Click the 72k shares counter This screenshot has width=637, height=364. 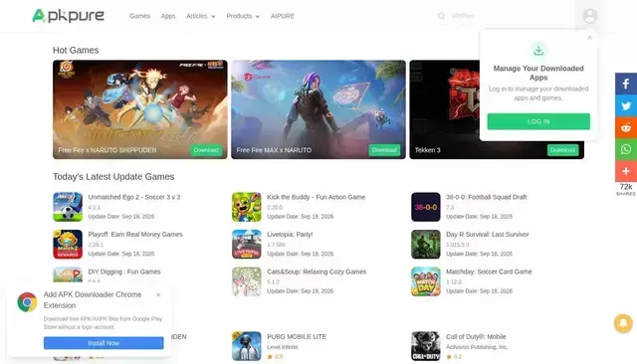tap(626, 189)
